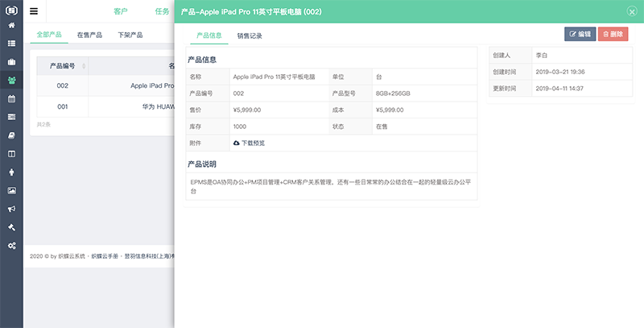Click the red 删除 delete button
Screen dimensions: 644x328
(613, 34)
